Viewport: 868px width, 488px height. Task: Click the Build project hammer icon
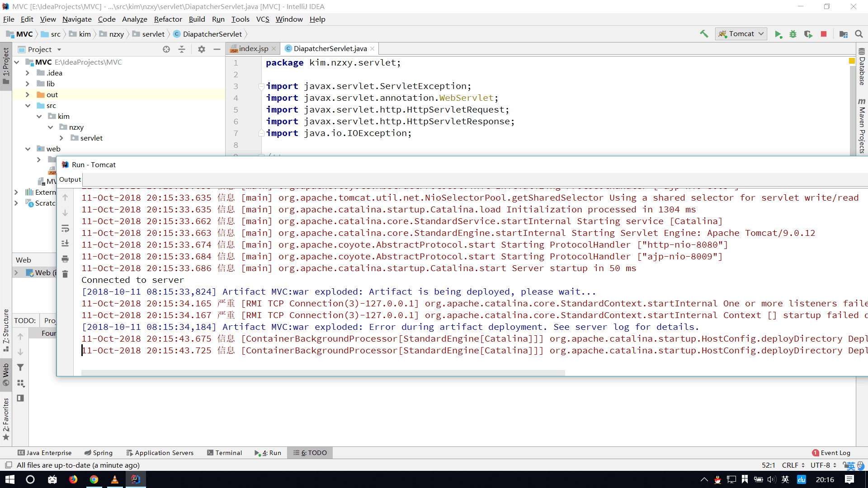[x=704, y=34]
